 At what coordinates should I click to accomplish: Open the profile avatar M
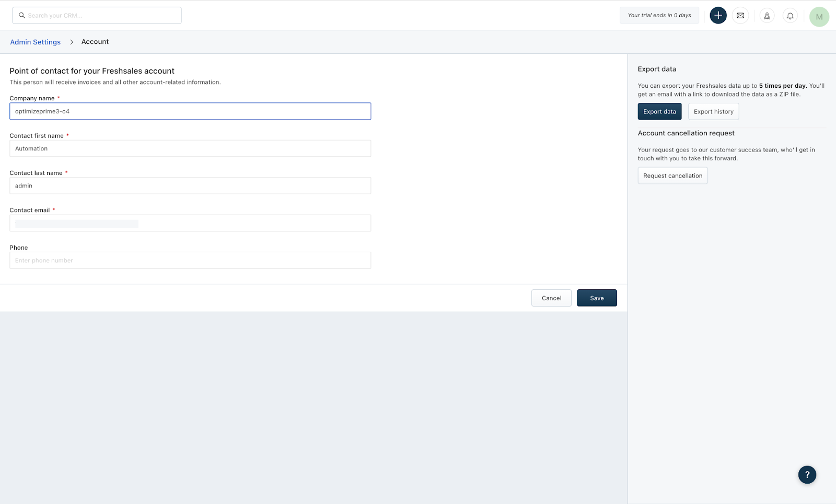(819, 17)
